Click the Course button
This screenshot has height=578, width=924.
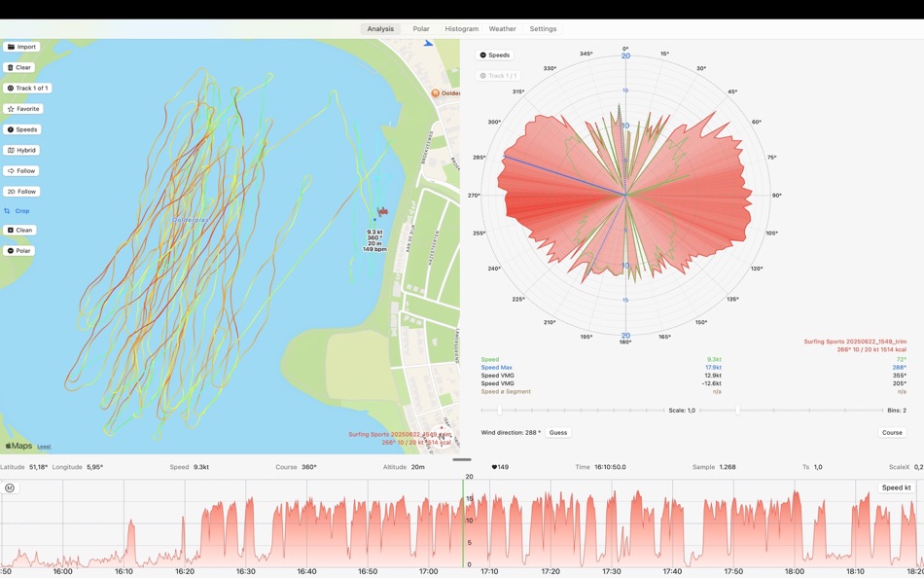(x=892, y=432)
